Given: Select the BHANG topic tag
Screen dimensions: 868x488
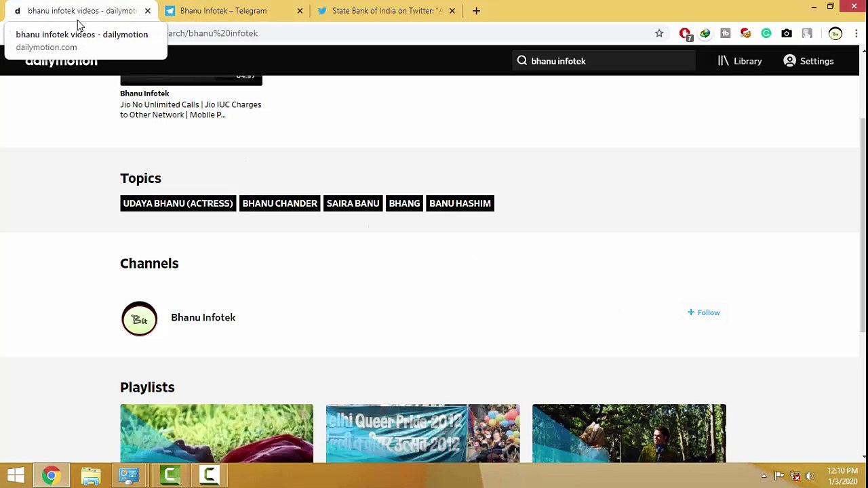Looking at the screenshot, I should (x=404, y=203).
